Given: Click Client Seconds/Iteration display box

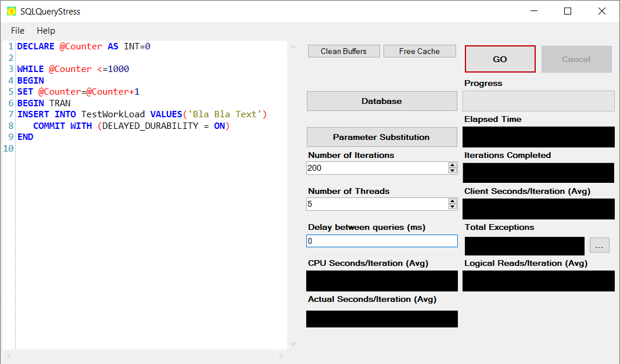Looking at the screenshot, I should click(x=539, y=209).
